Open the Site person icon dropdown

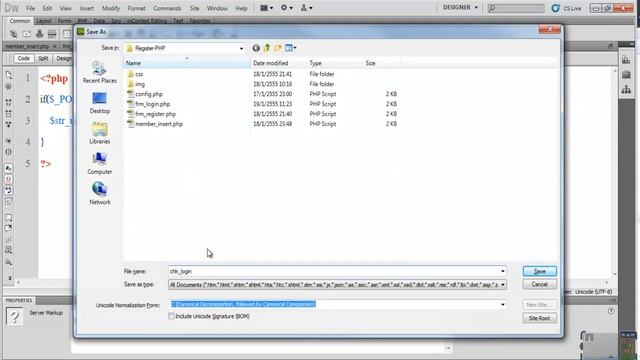pos(307,8)
